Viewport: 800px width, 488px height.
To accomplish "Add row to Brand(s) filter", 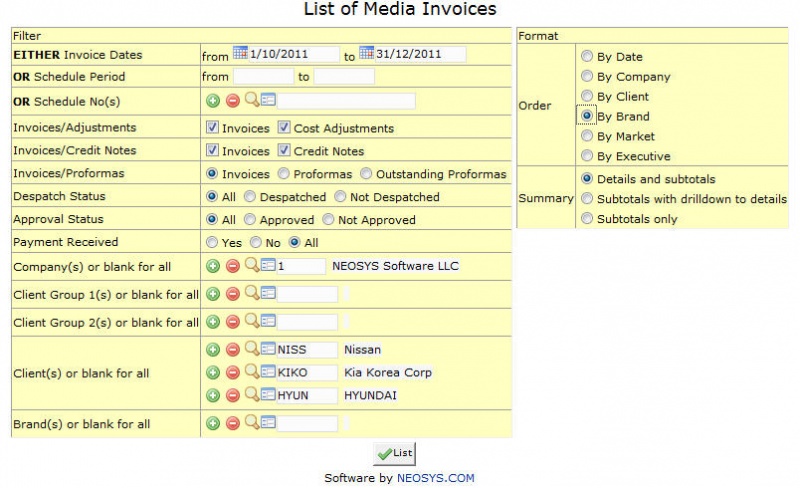I will (213, 423).
